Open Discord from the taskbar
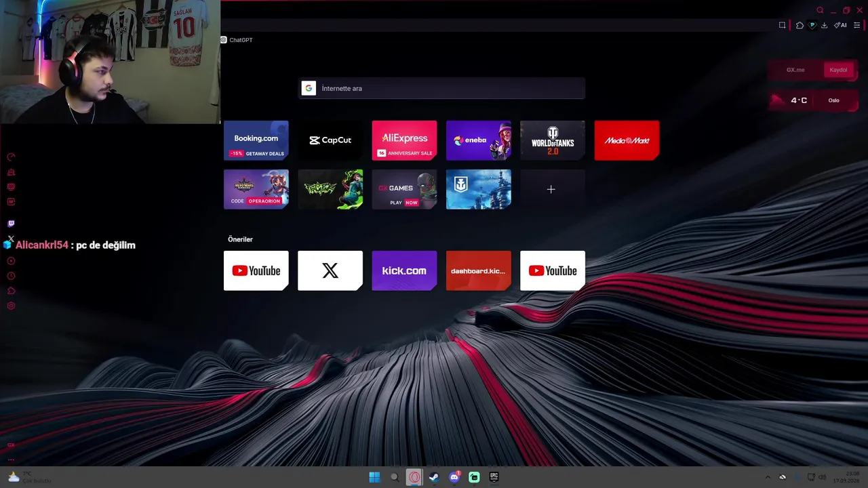The height and width of the screenshot is (488, 868). [x=454, y=477]
